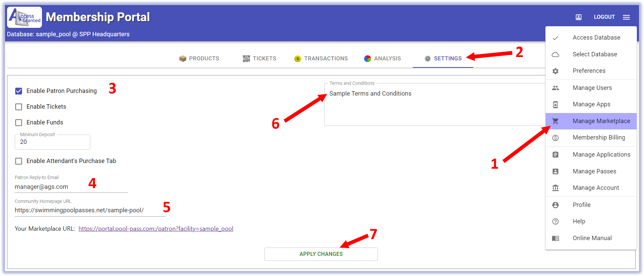Select Manage Apps in menu

coord(591,104)
